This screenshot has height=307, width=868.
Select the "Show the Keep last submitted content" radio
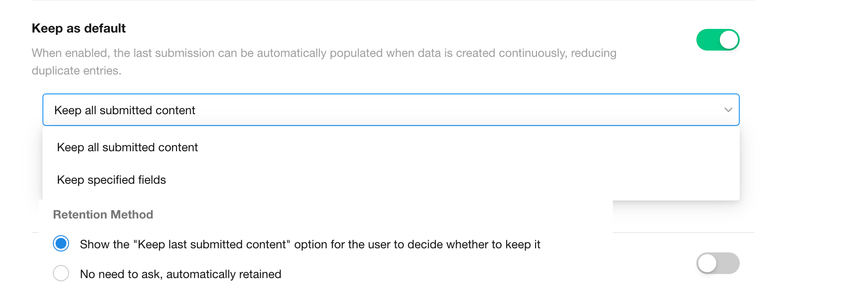tap(61, 244)
